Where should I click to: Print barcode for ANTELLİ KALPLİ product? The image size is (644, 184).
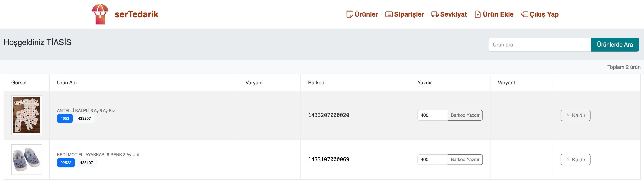click(465, 115)
